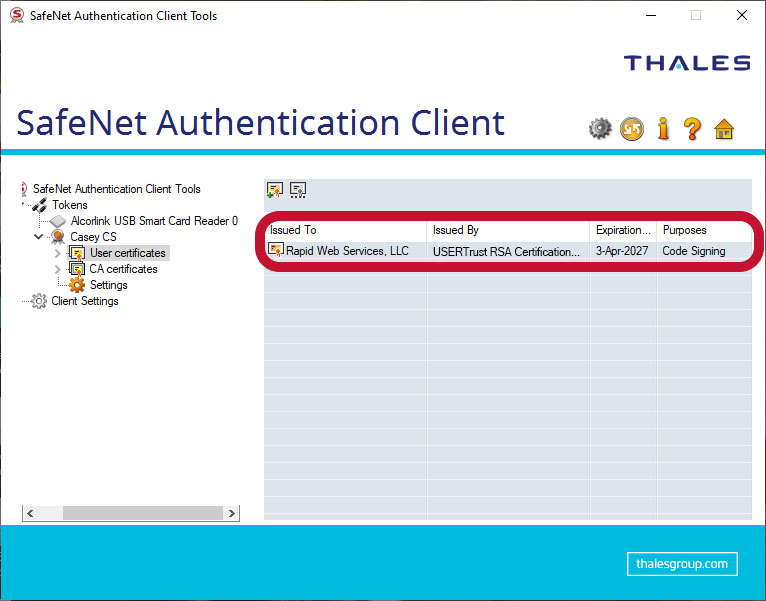The width and height of the screenshot is (766, 601).
Task: Select User certificates in tree
Action: tap(128, 253)
